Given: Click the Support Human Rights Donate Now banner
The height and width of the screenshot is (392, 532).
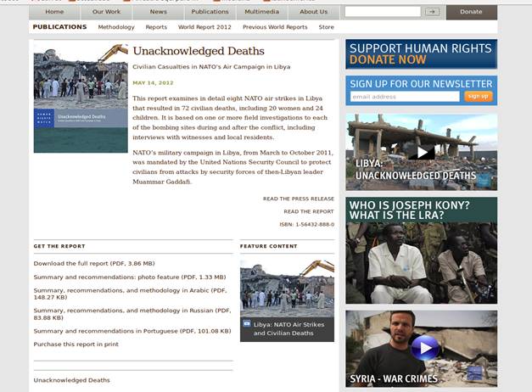Looking at the screenshot, I should tap(421, 54).
